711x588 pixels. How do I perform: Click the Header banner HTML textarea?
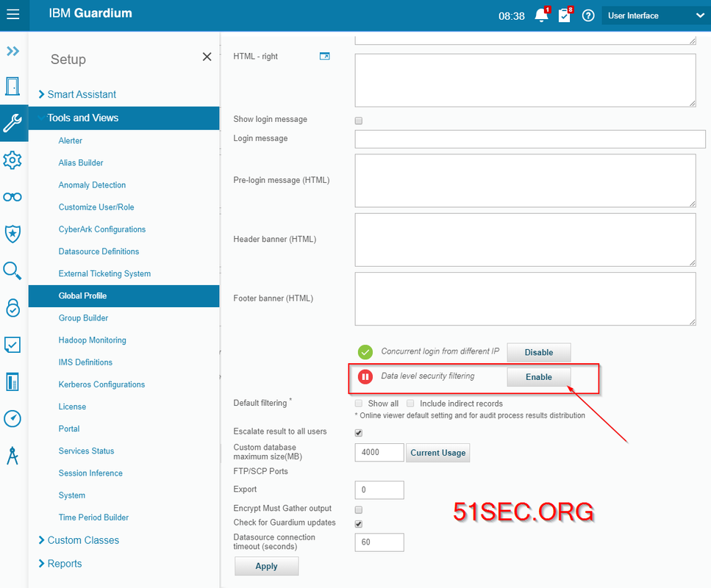pyautogui.click(x=526, y=240)
